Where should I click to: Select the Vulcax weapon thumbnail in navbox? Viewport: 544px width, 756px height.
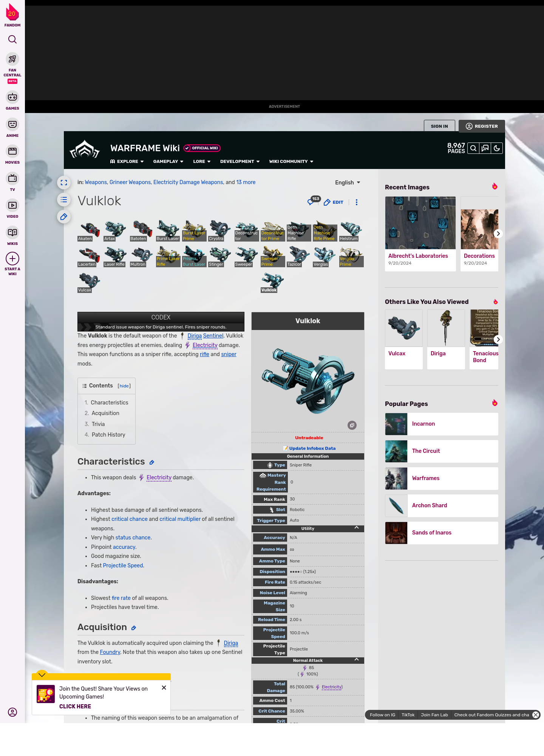pyautogui.click(x=89, y=282)
